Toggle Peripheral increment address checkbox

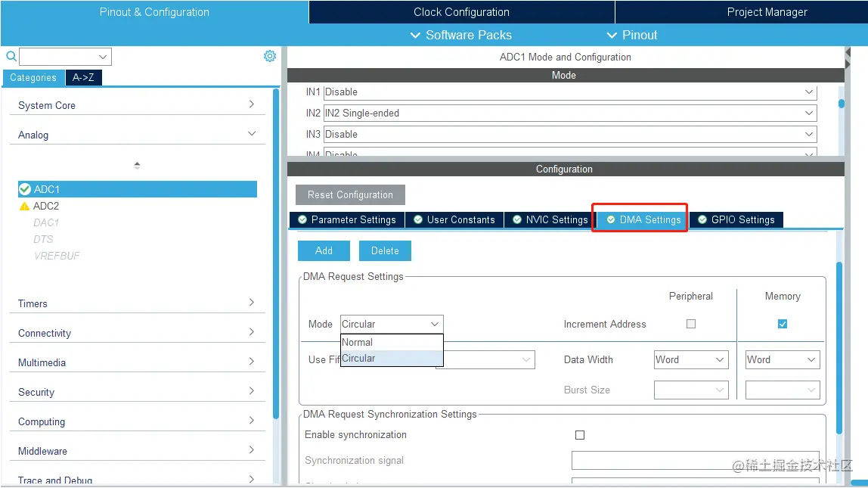pos(691,324)
